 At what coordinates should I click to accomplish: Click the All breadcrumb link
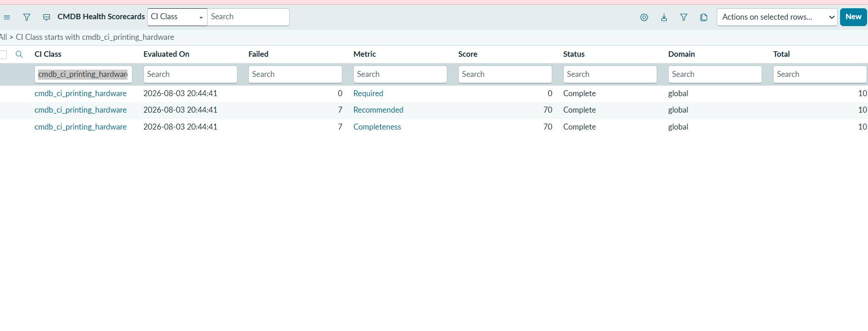pos(3,37)
